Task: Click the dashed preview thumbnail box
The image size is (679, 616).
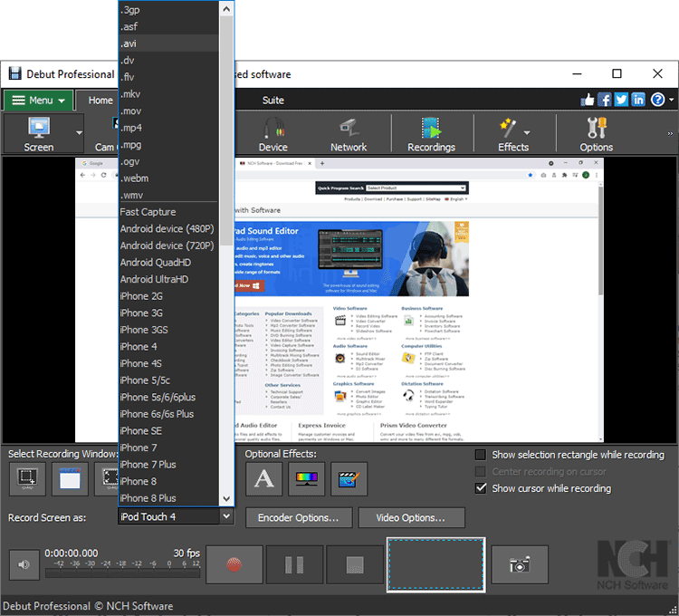Action: [435, 565]
